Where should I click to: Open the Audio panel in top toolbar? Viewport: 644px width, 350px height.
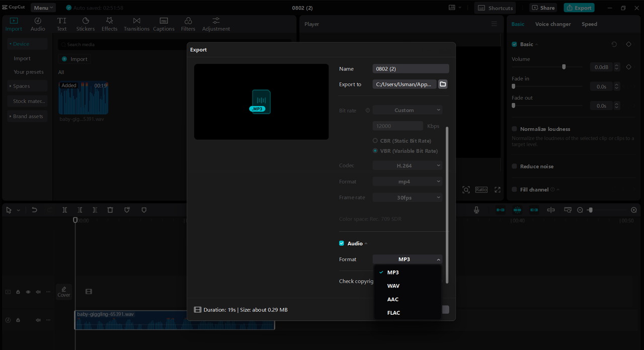38,24
